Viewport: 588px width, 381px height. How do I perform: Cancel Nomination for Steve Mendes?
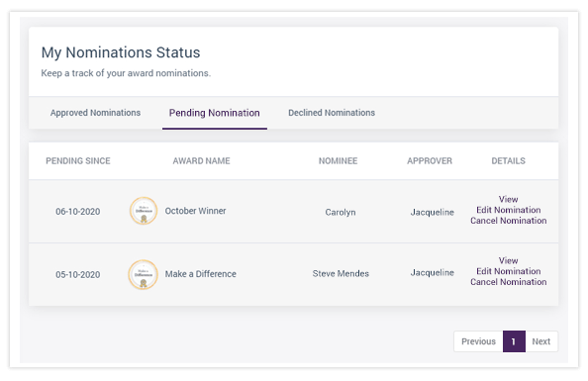tap(509, 282)
